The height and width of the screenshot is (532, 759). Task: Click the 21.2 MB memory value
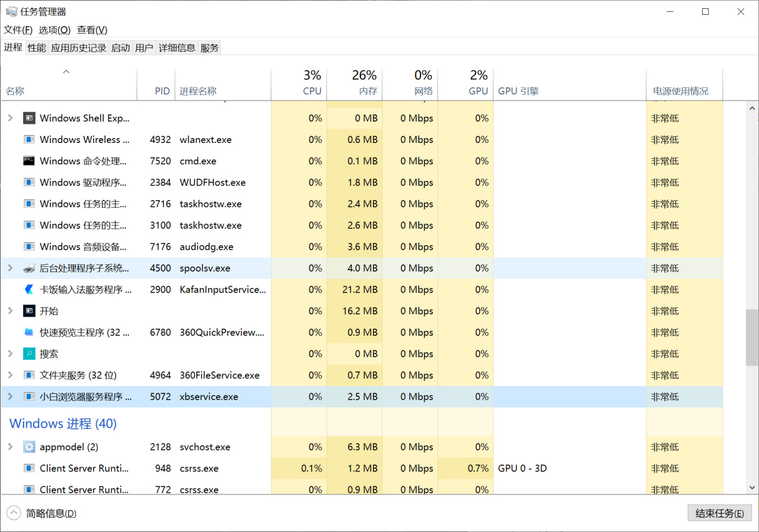coord(360,289)
